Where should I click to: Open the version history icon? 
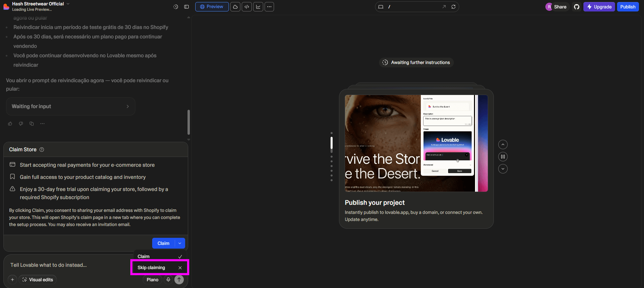pos(176,7)
